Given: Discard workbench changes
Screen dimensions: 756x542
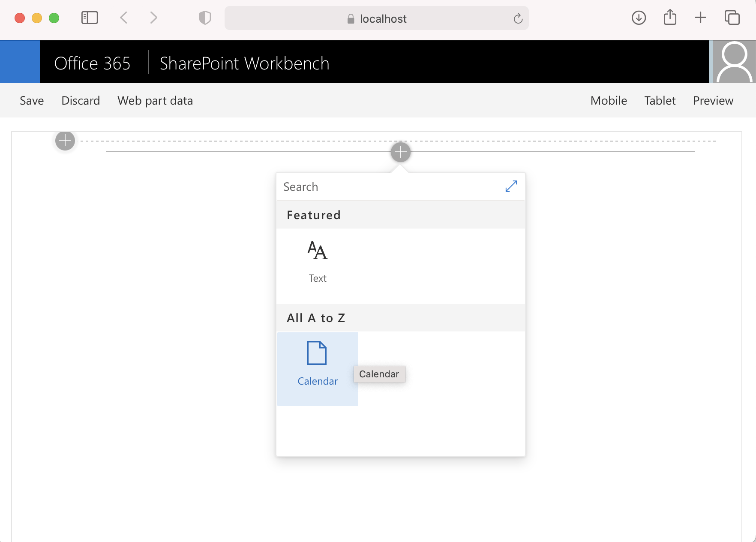Looking at the screenshot, I should [81, 100].
